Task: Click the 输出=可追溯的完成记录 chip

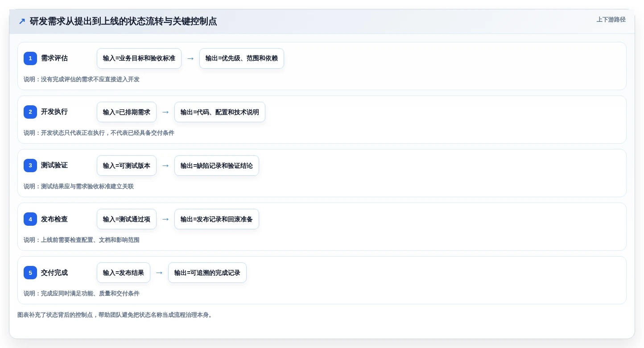Action: click(x=207, y=273)
